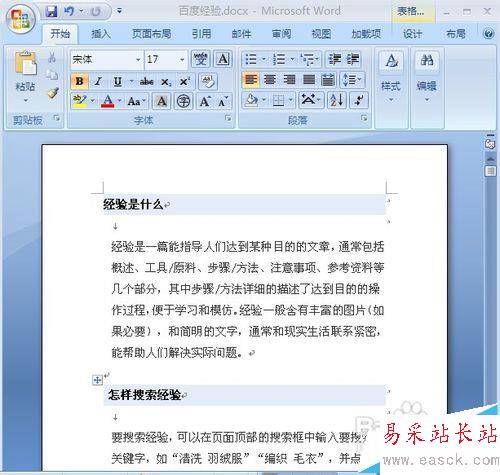
Task: Open the underline style dropdown arrow
Action: pyautogui.click(x=131, y=81)
